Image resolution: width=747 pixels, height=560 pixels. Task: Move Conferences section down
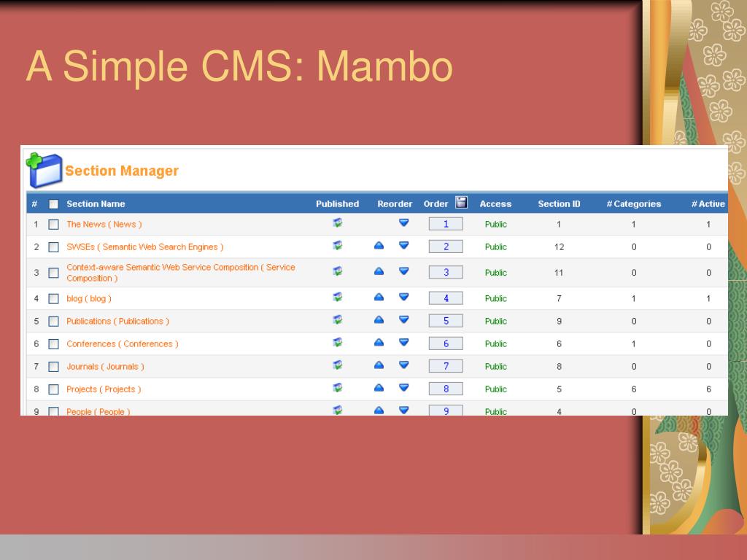pyautogui.click(x=403, y=342)
